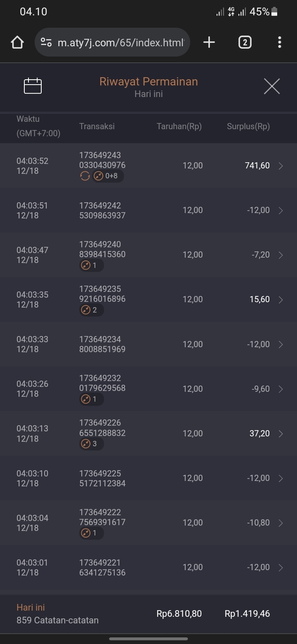Screen dimensions: 297x644
Task: Click the Surplus(Rp) column header
Action: (248, 126)
